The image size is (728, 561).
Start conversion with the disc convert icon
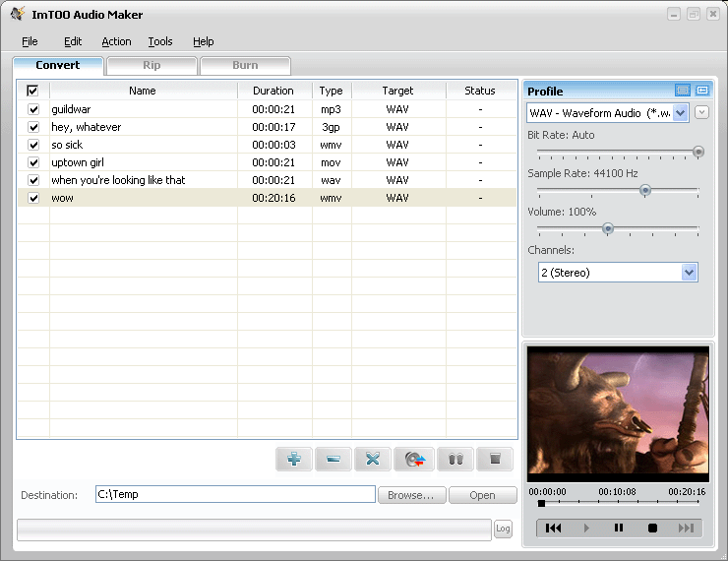414,459
